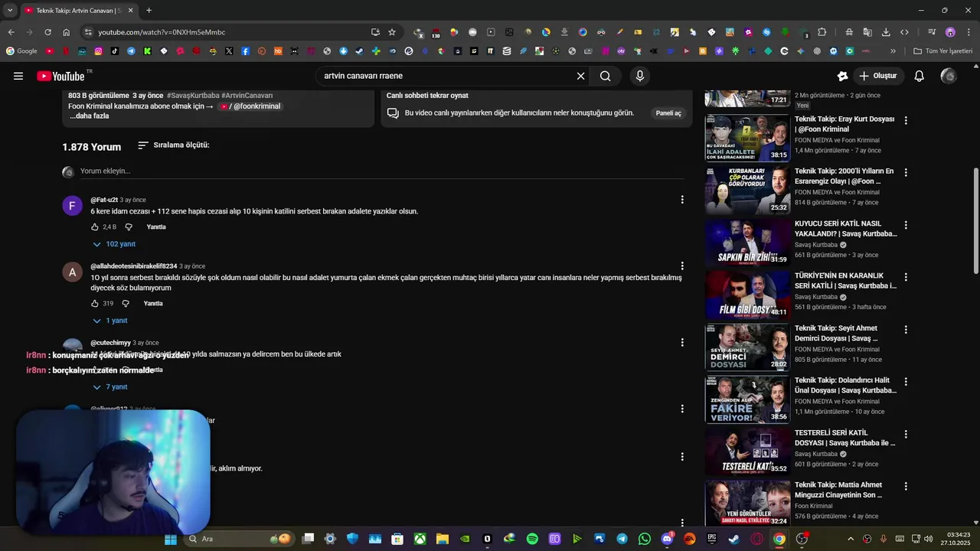Open the notifications bell

[920, 76]
